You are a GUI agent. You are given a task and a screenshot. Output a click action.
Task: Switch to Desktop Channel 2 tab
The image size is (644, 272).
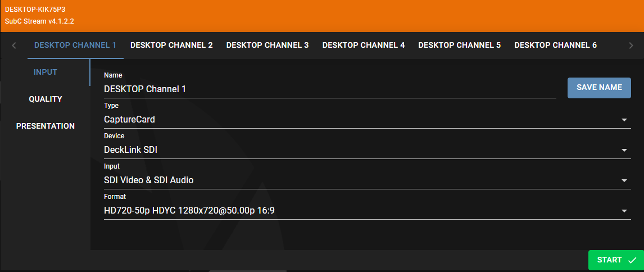coord(171,45)
